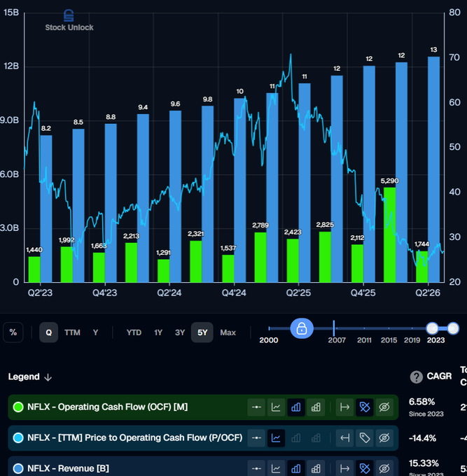Screen dimensions: 467x476
Task: Click the 2011 mark on the timeline
Action: tap(364, 340)
